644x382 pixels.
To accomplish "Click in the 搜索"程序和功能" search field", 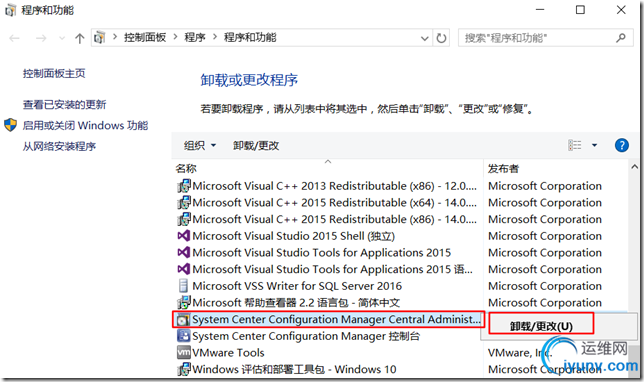I will [537, 38].
